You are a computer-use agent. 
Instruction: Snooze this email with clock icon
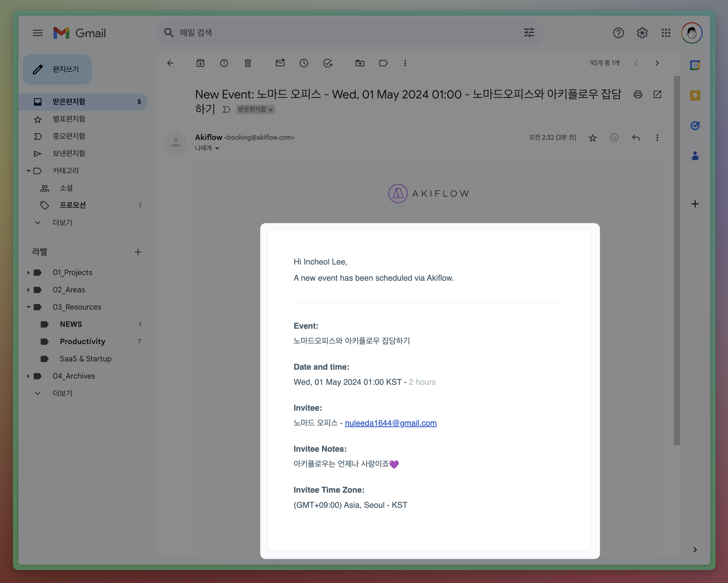(x=304, y=63)
